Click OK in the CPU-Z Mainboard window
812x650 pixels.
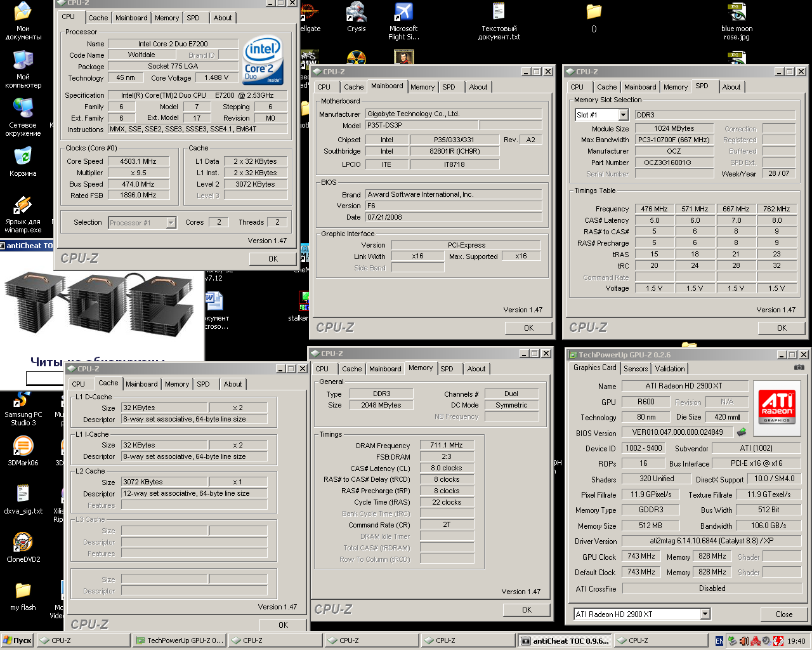[528, 328]
